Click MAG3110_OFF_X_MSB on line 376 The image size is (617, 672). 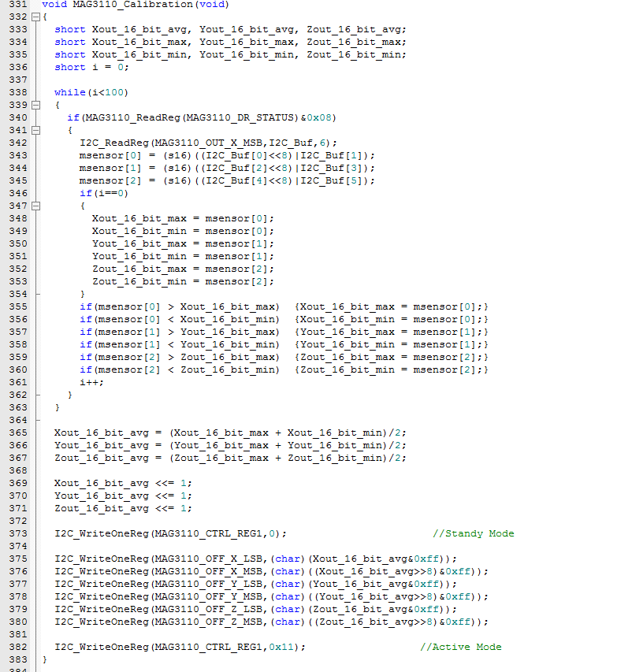click(208, 571)
